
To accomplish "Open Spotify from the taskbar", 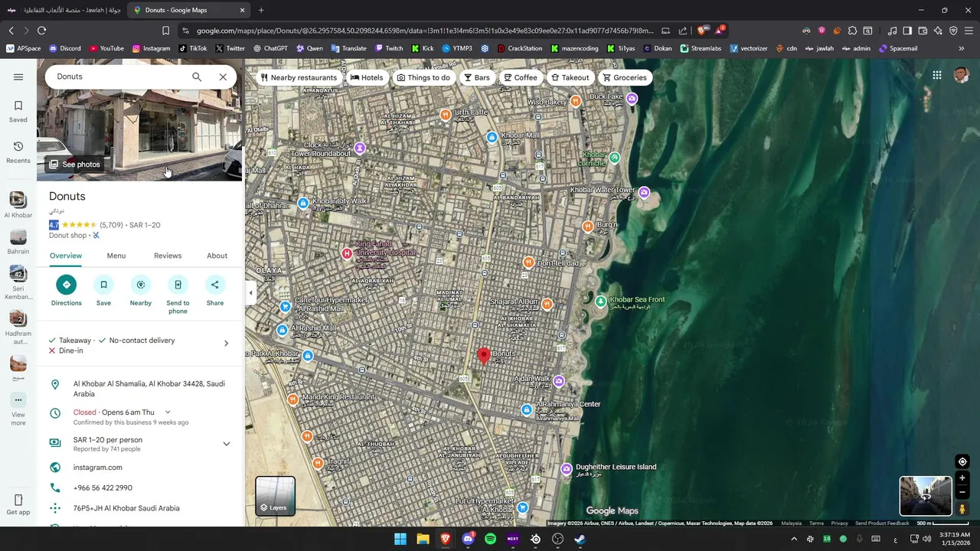I will pos(490,539).
